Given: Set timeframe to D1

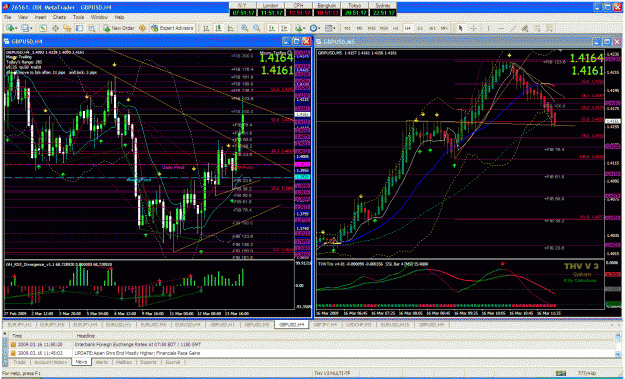Looking at the screenshot, I should point(420,28).
